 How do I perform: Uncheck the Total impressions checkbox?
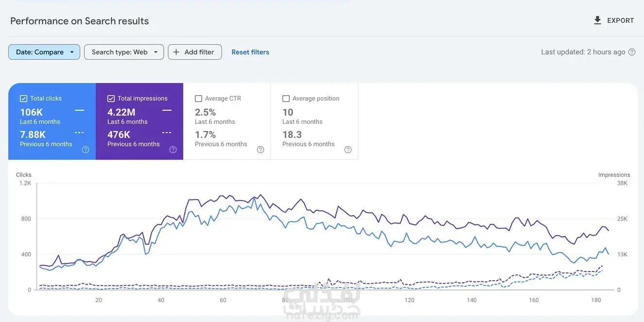[111, 99]
